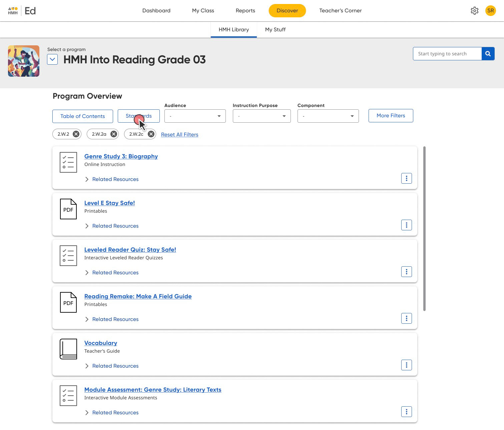Viewport: 504px width, 430px height.
Task: Go to the Dashboard menu item
Action: pyautogui.click(x=156, y=11)
